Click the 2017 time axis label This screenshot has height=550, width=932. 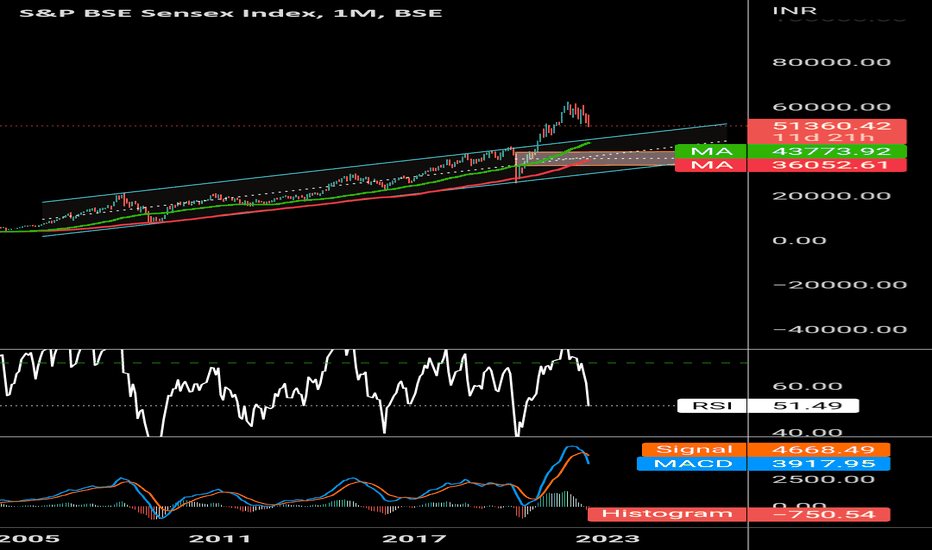point(414,539)
